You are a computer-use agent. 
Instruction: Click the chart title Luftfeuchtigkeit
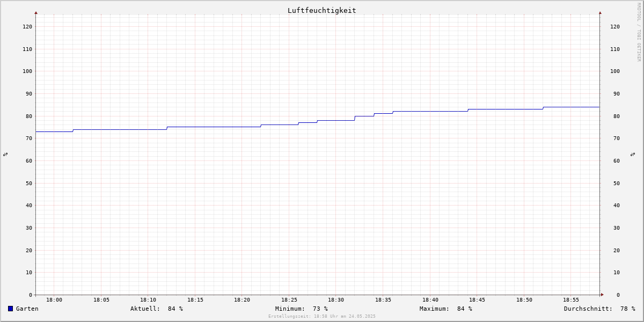[x=322, y=10]
